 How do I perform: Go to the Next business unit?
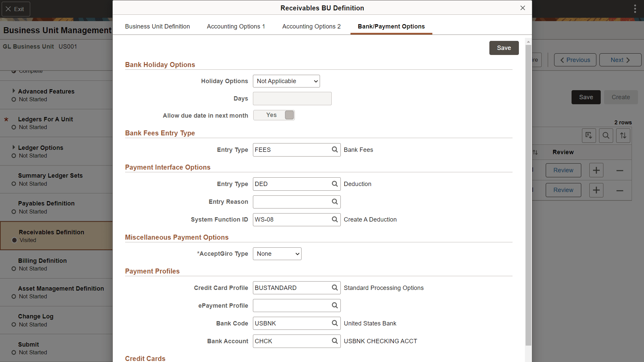pyautogui.click(x=620, y=60)
